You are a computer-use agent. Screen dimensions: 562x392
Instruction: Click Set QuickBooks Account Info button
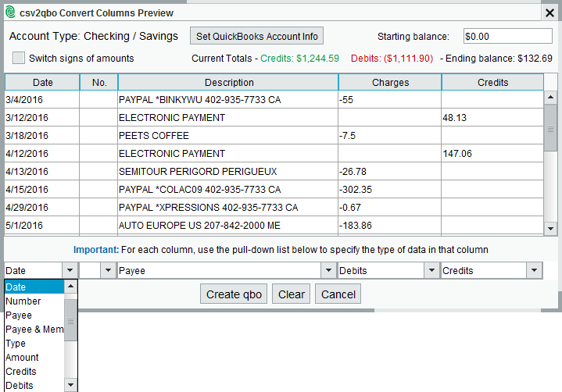(256, 37)
